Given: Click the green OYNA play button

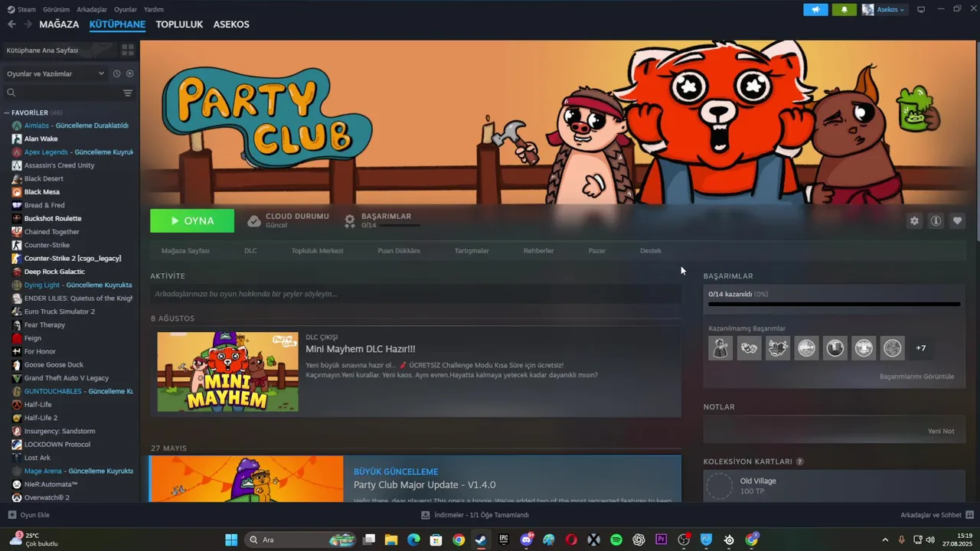Looking at the screenshot, I should point(192,220).
